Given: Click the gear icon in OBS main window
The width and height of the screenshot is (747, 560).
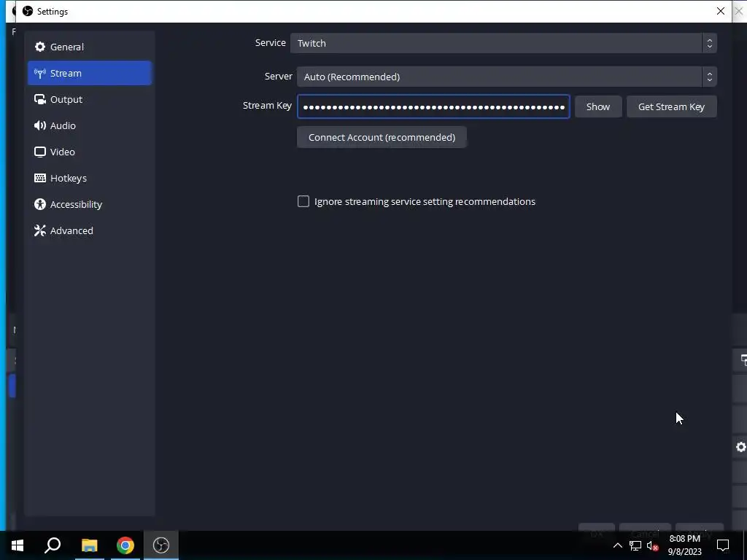Looking at the screenshot, I should pos(741,447).
